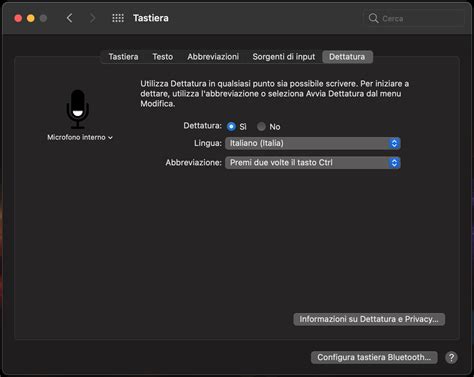Screen dimensions: 474x377
Task: Click the Lingua: field label
Action: (208, 143)
